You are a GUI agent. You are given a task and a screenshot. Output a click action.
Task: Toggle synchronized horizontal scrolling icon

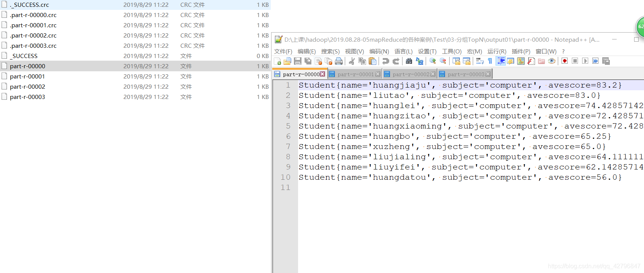click(x=467, y=61)
